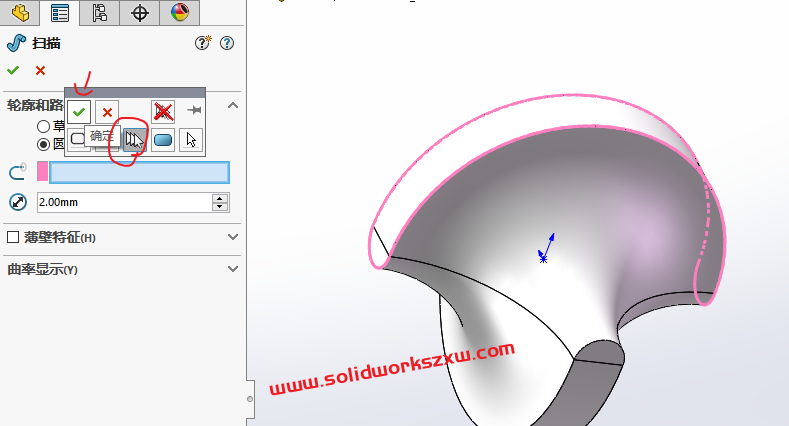Edit the 2.00mm diameter field
789x426 pixels.
click(125, 202)
